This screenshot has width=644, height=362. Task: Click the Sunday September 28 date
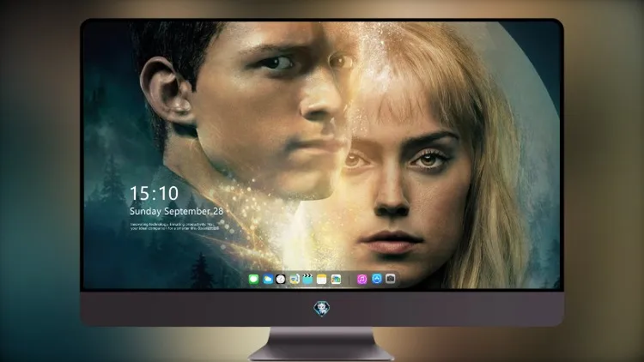[177, 211]
